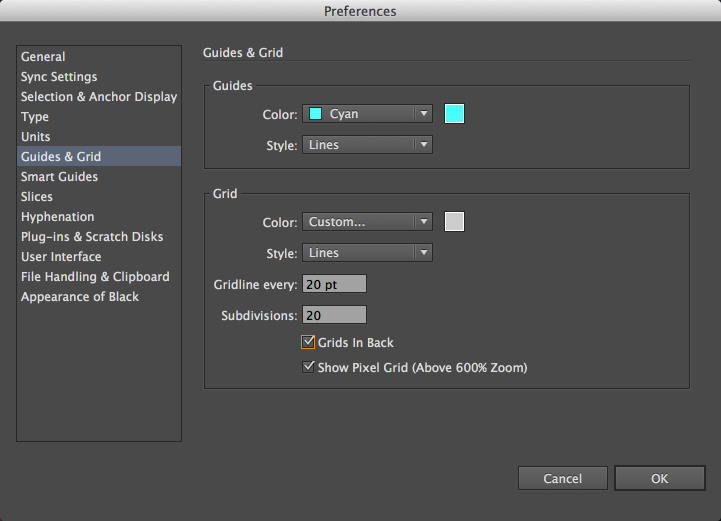This screenshot has height=521, width=721.
Task: Click the Gridline every input field
Action: point(334,285)
